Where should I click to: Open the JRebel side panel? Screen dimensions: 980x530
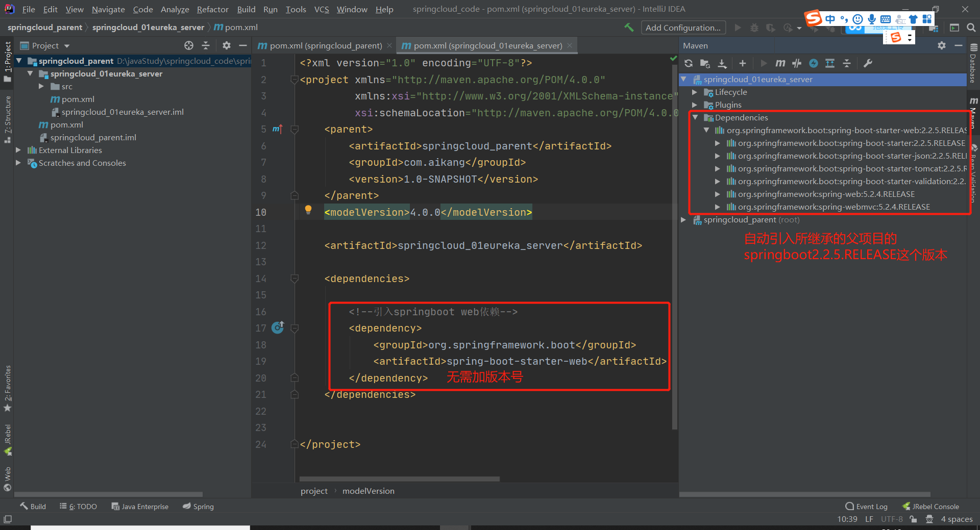coord(7,440)
